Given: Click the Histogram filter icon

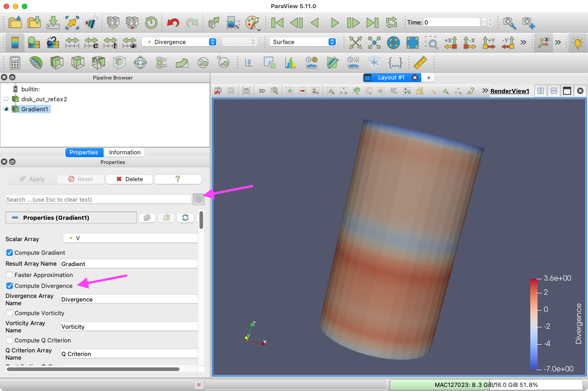Looking at the screenshot, I should click(291, 62).
